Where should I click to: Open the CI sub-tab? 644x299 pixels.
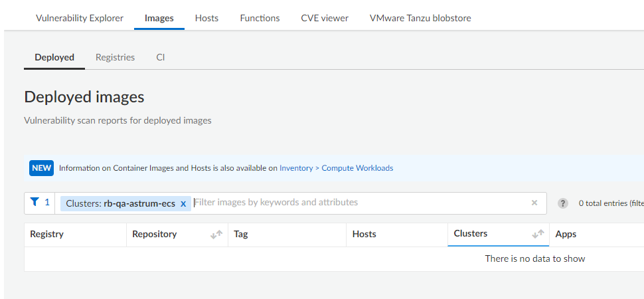(161, 57)
